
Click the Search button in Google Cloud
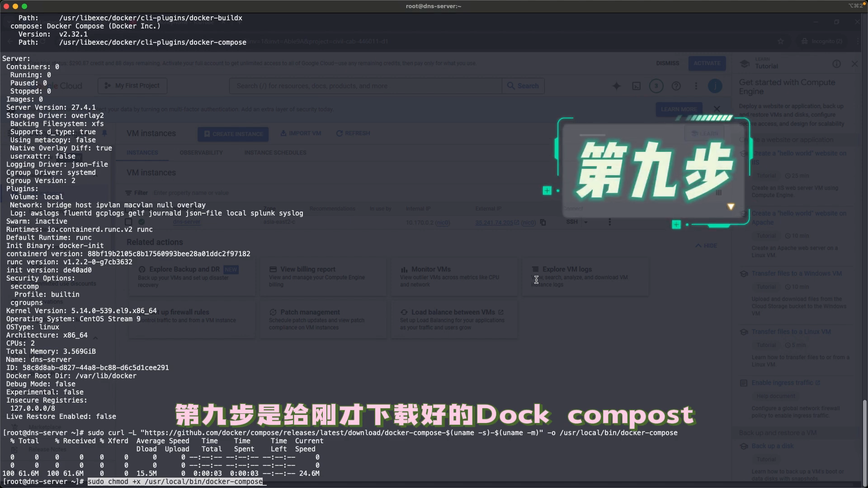coord(523,86)
